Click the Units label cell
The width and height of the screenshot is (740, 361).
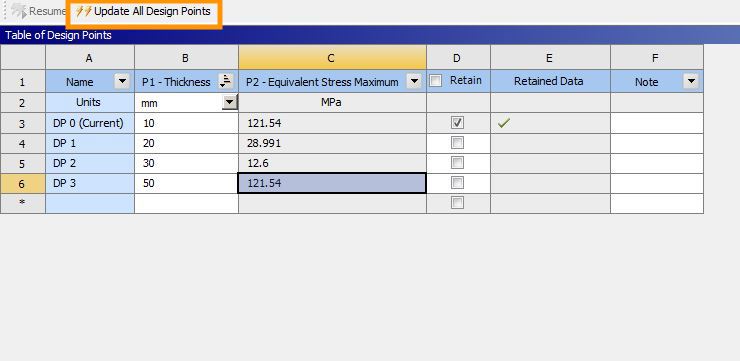pos(90,102)
